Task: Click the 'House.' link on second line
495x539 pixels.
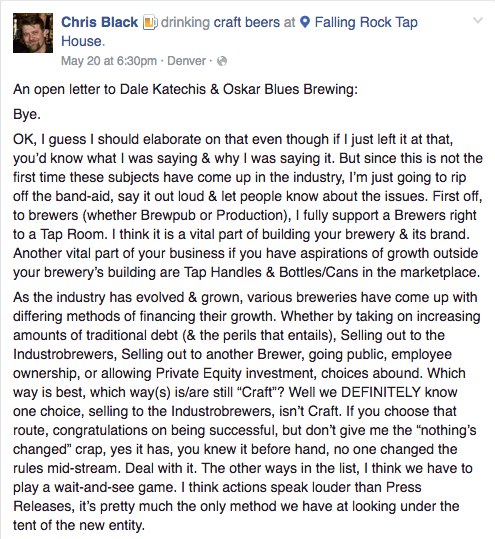Action: [x=83, y=41]
